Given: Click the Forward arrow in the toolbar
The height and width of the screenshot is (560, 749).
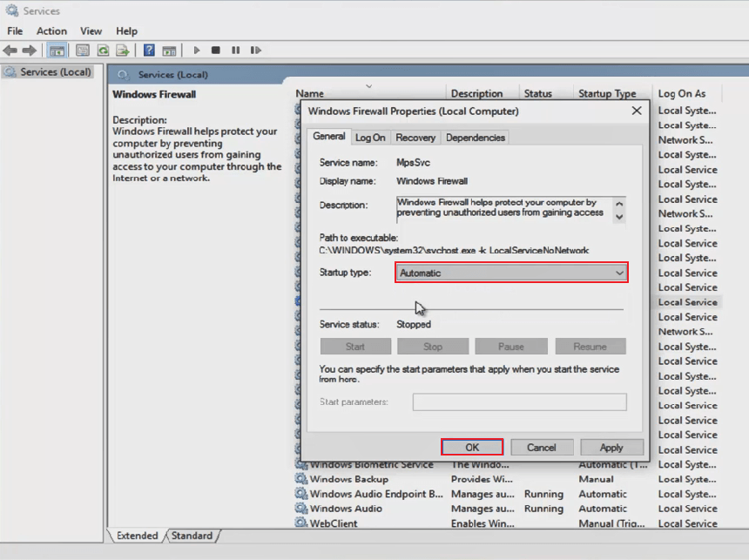Looking at the screenshot, I should click(30, 51).
